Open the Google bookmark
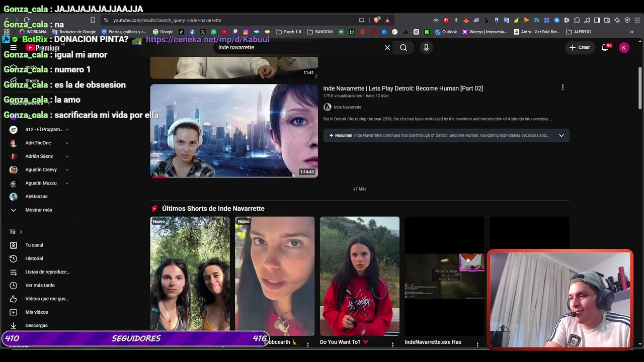Screen dimensions: 644x362 tap(163, 32)
